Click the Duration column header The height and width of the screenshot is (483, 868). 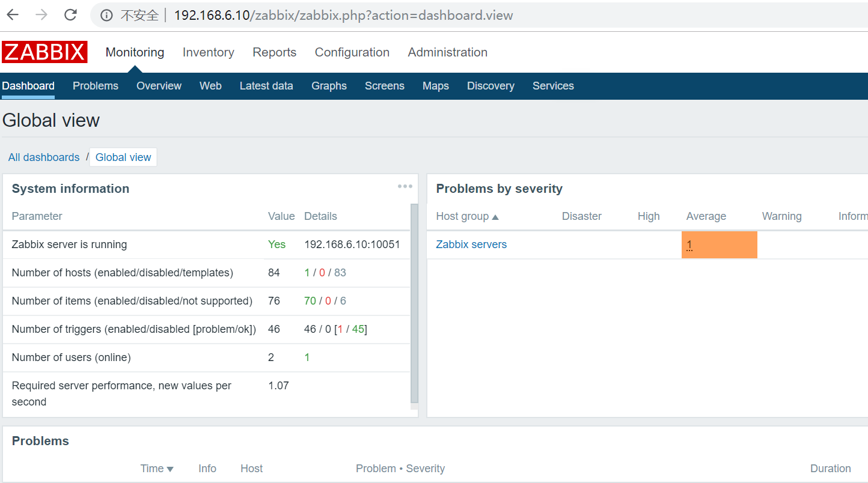click(x=830, y=469)
